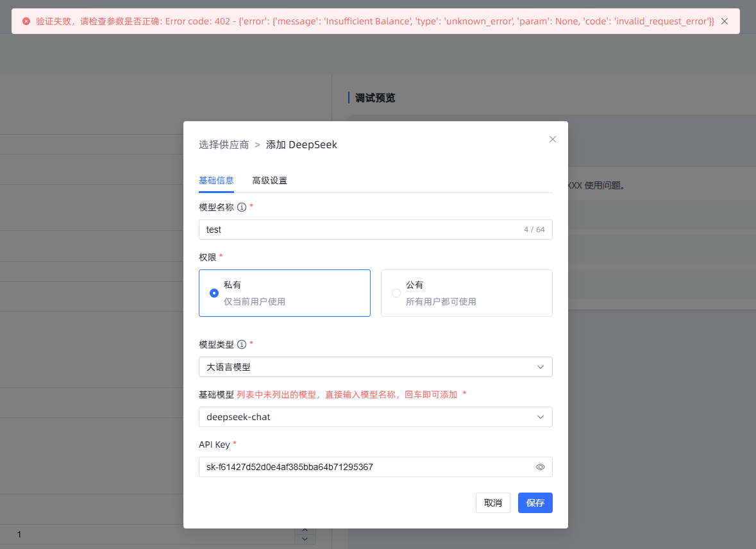
Task: Click the 保存 button
Action: click(535, 503)
